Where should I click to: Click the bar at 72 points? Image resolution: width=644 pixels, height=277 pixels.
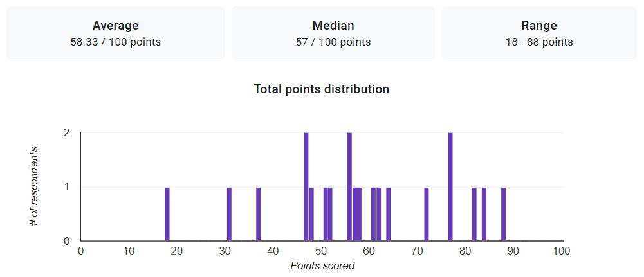click(x=427, y=215)
